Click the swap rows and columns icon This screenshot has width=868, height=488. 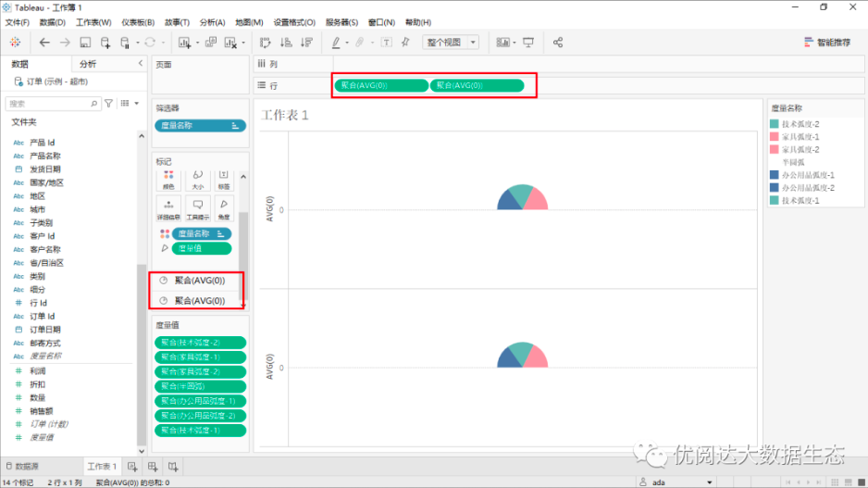[x=266, y=43]
